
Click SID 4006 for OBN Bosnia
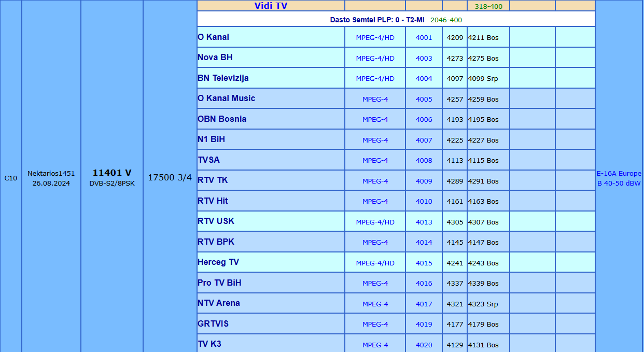pyautogui.click(x=424, y=120)
